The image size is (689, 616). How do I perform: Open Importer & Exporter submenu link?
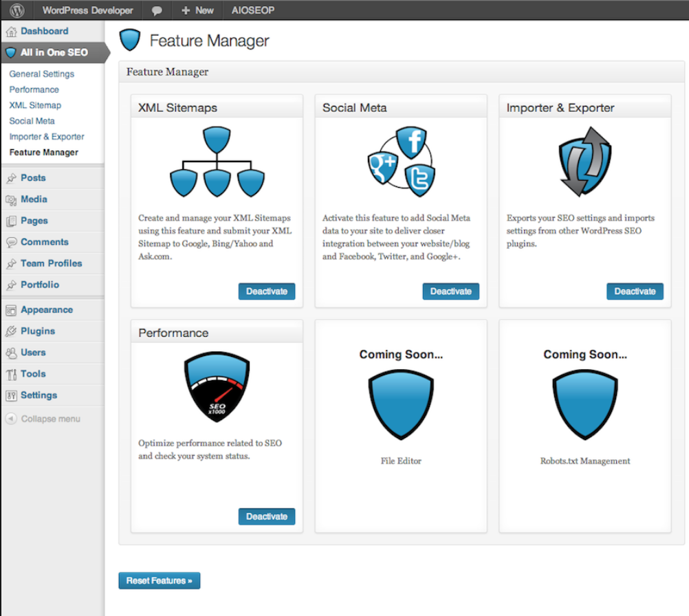tap(47, 137)
